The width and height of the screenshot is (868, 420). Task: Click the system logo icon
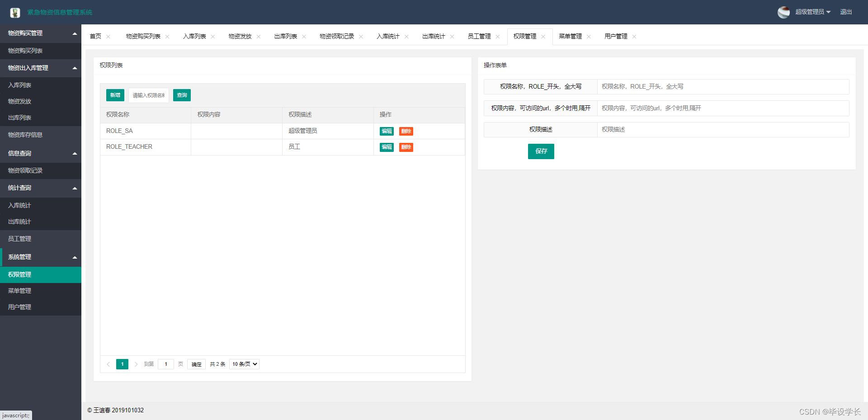coord(15,12)
